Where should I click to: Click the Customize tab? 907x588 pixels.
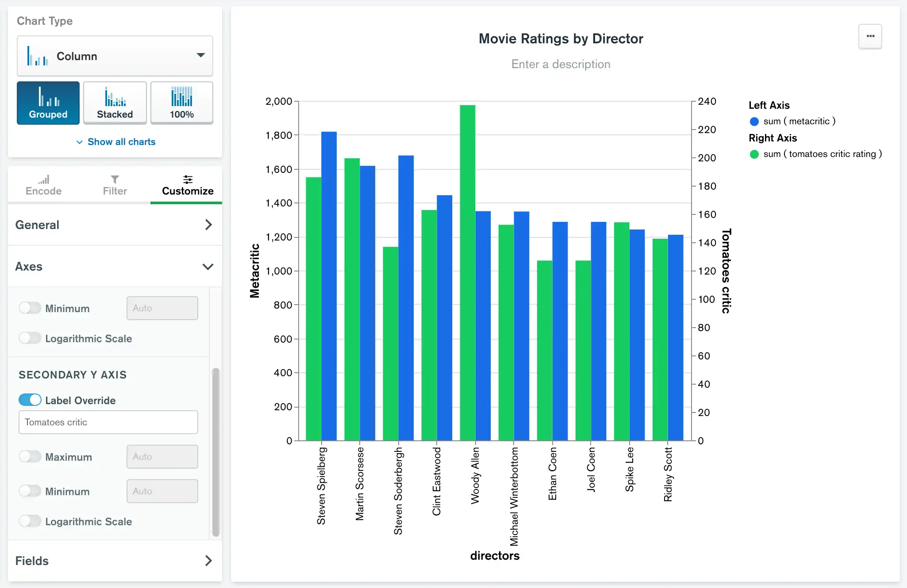187,187
